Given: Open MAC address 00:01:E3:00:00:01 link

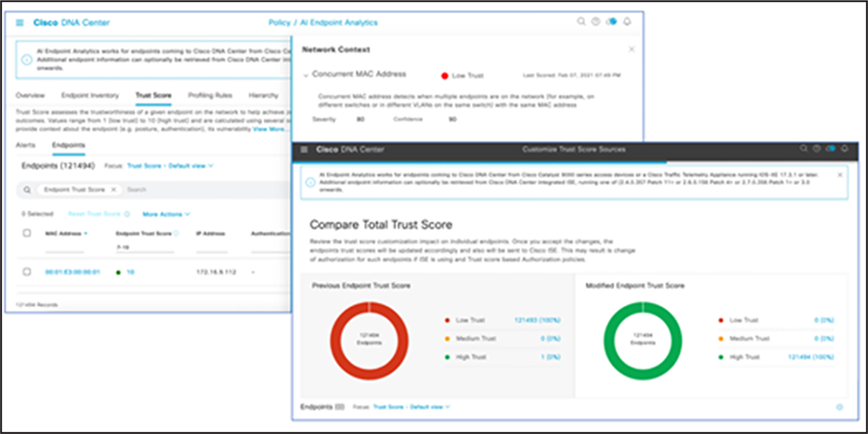Looking at the screenshot, I should tap(73, 272).
